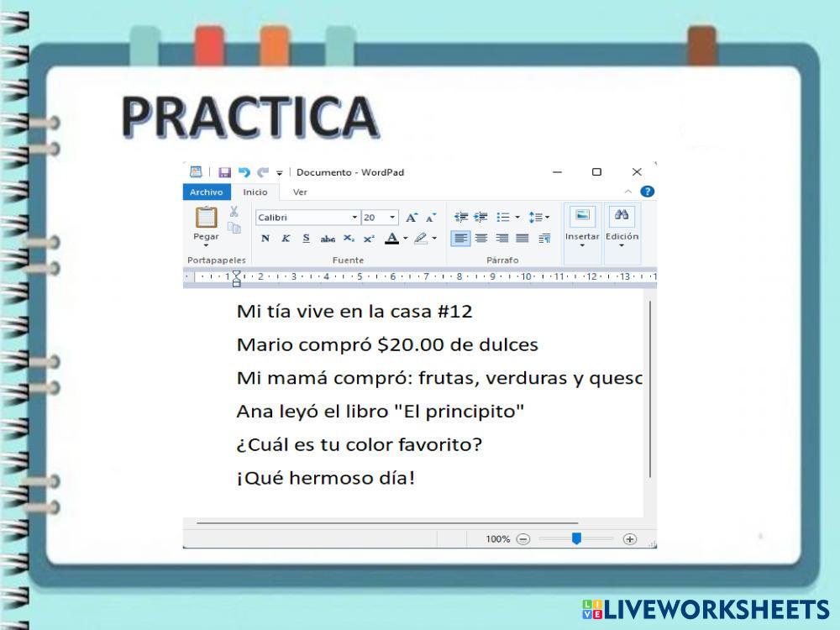Image resolution: width=840 pixels, height=630 pixels.
Task: Increase font size with the grow icon
Action: pyautogui.click(x=412, y=218)
